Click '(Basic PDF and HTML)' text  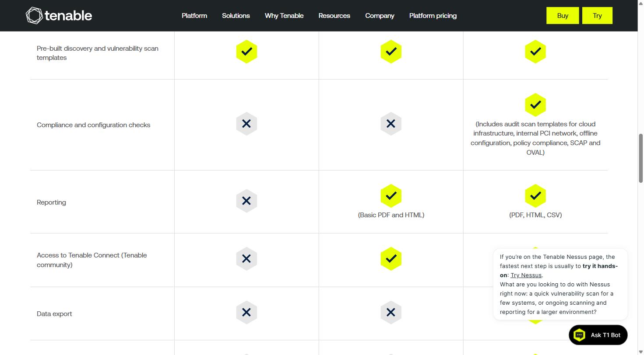pyautogui.click(x=391, y=215)
